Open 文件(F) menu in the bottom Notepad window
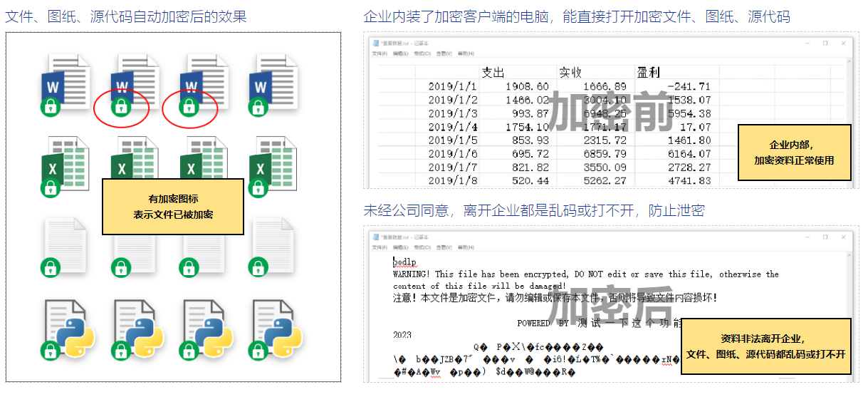The image size is (868, 397). coord(380,247)
